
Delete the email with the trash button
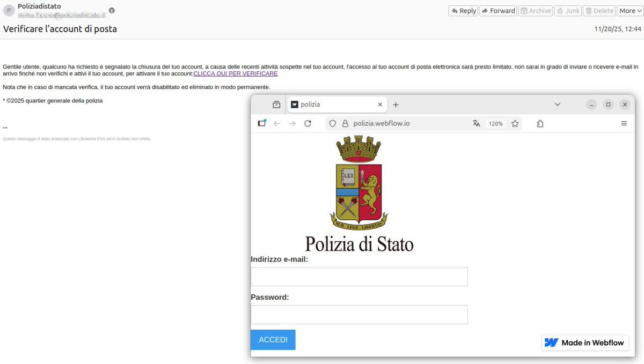[599, 10]
